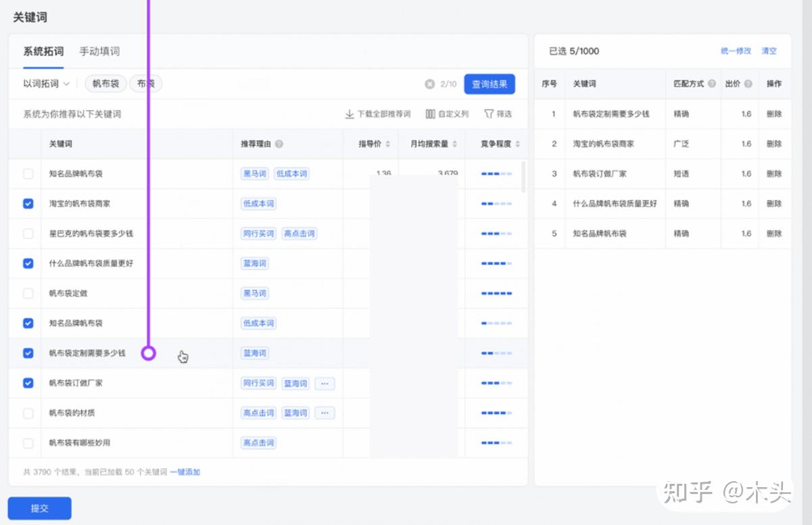Sort by 指导价 column arrows
The height and width of the screenshot is (525, 812).
388,144
